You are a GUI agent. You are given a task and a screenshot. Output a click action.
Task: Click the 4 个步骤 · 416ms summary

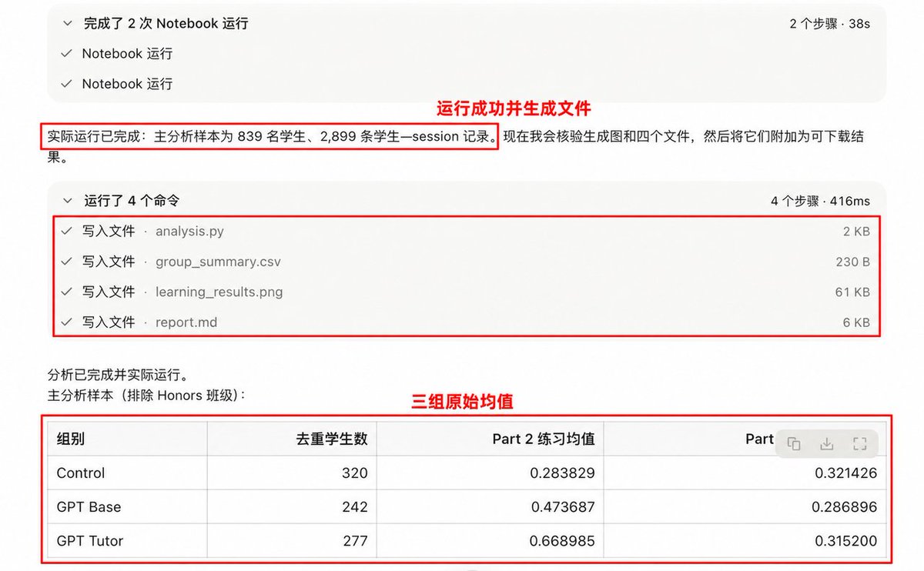821,201
